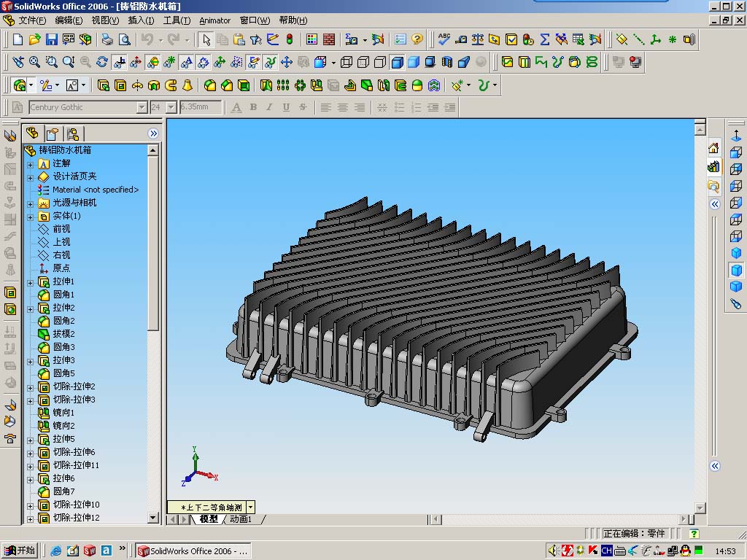Click the Revolved Boss feature icon

[137, 85]
